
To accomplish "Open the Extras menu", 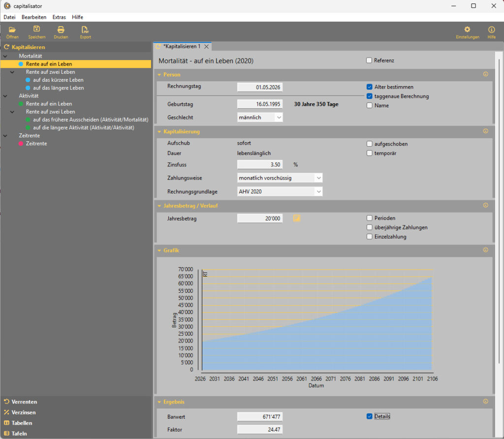I will pyautogui.click(x=59, y=17).
